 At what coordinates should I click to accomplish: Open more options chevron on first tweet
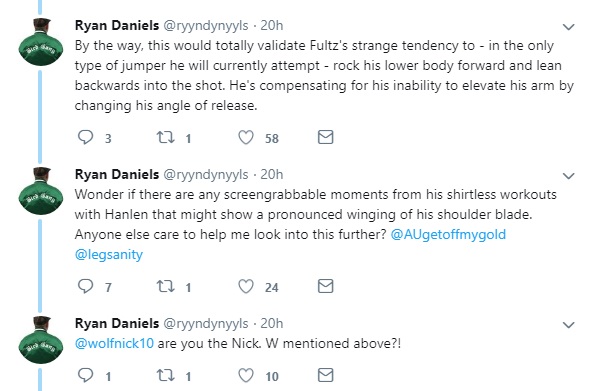[568, 27]
